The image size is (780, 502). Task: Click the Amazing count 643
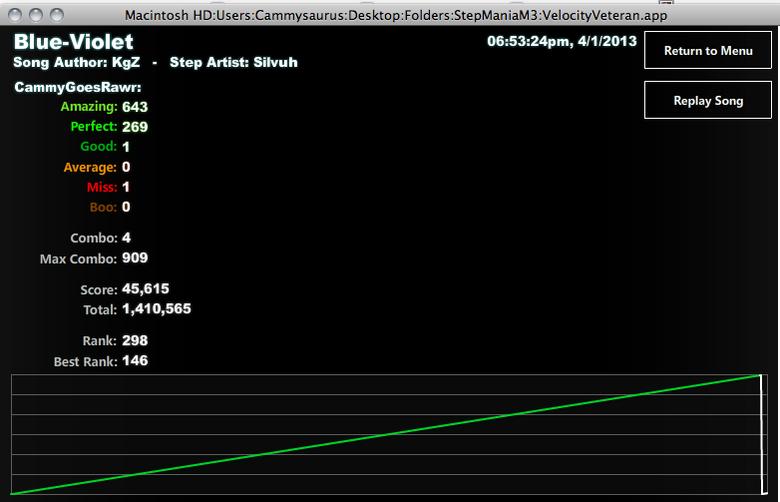point(135,107)
